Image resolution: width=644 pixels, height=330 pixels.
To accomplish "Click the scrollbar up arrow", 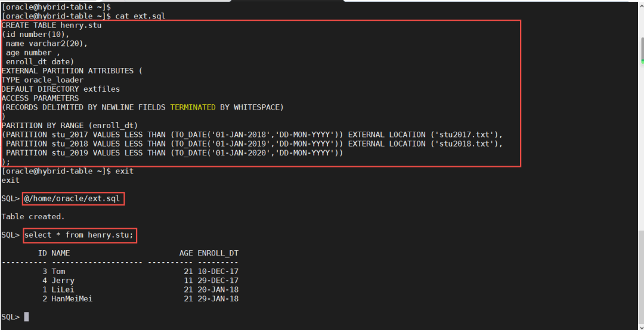I will (x=640, y=5).
